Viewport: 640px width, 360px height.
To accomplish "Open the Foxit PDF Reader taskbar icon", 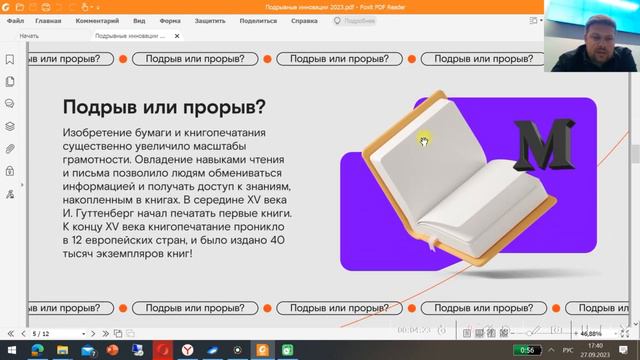I will [262, 350].
